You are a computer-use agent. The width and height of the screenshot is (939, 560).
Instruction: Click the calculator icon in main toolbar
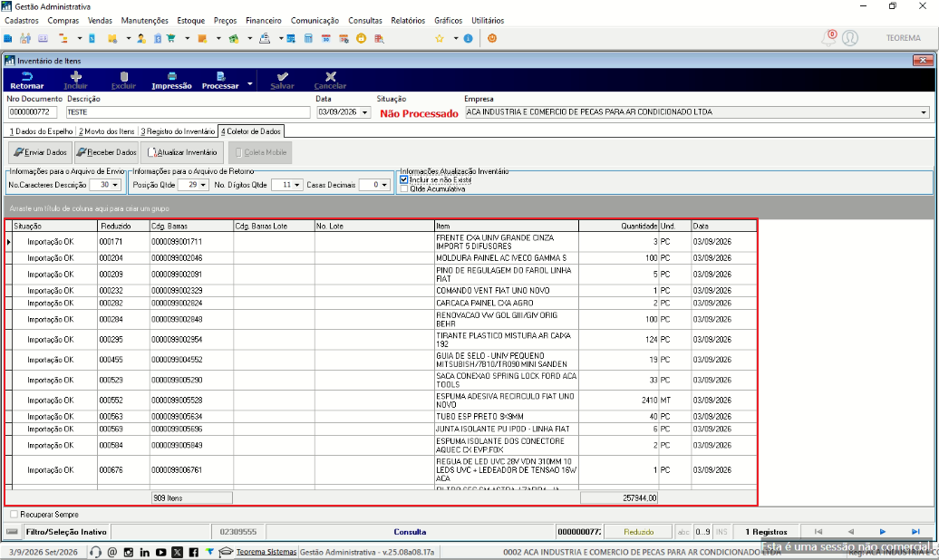click(x=308, y=38)
